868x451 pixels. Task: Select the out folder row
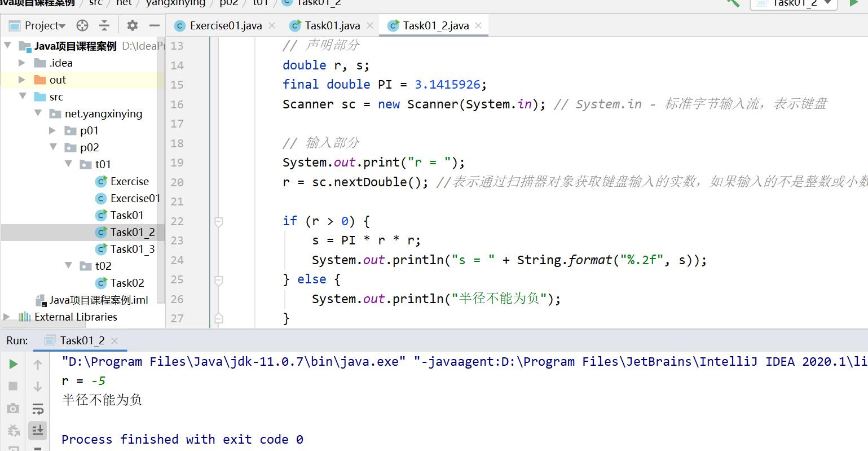pyautogui.click(x=82, y=80)
